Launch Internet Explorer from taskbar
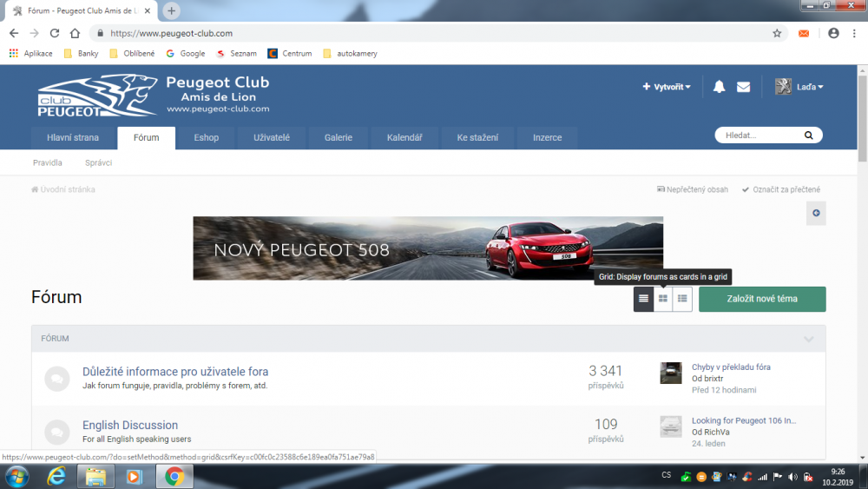The width and height of the screenshot is (868, 489). point(56,476)
